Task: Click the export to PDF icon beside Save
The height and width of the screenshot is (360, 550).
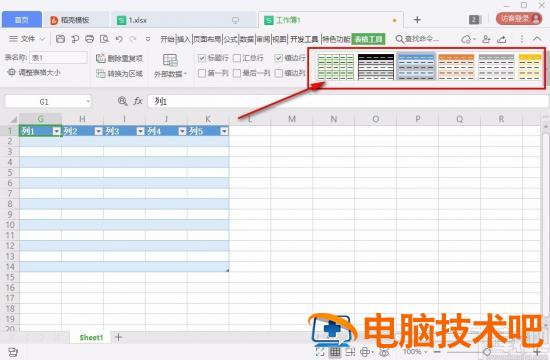Action: click(75, 39)
